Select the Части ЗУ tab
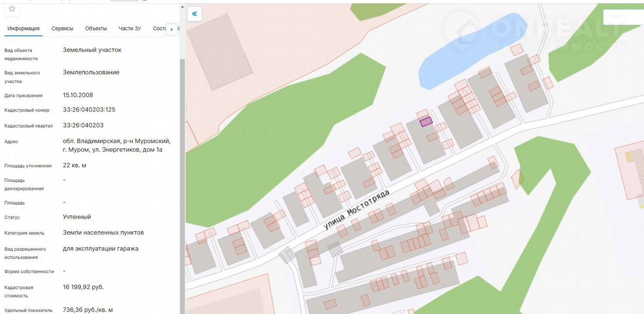 (130, 29)
